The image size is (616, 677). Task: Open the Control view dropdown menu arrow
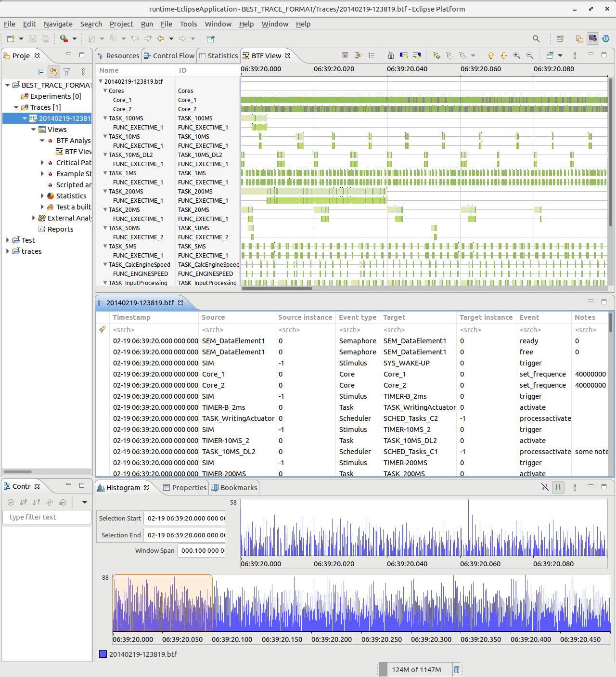click(x=85, y=503)
